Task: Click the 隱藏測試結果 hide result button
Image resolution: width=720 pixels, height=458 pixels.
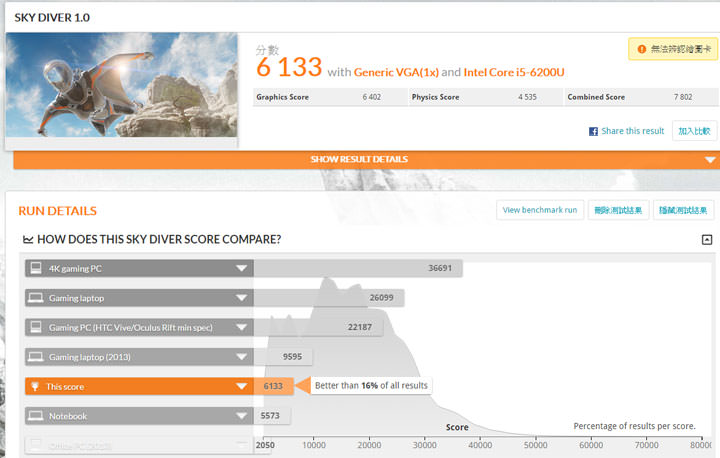Action: pos(683,210)
